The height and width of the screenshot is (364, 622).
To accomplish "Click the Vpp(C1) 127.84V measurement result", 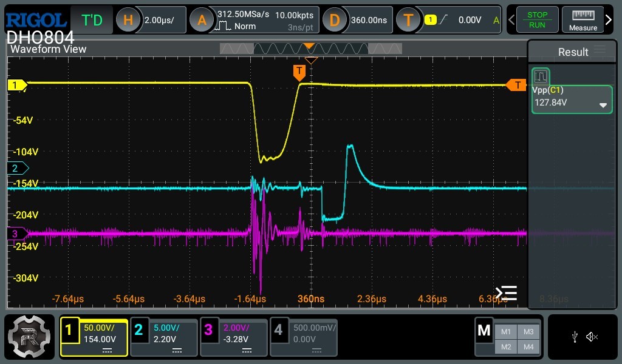I will 572,99.
